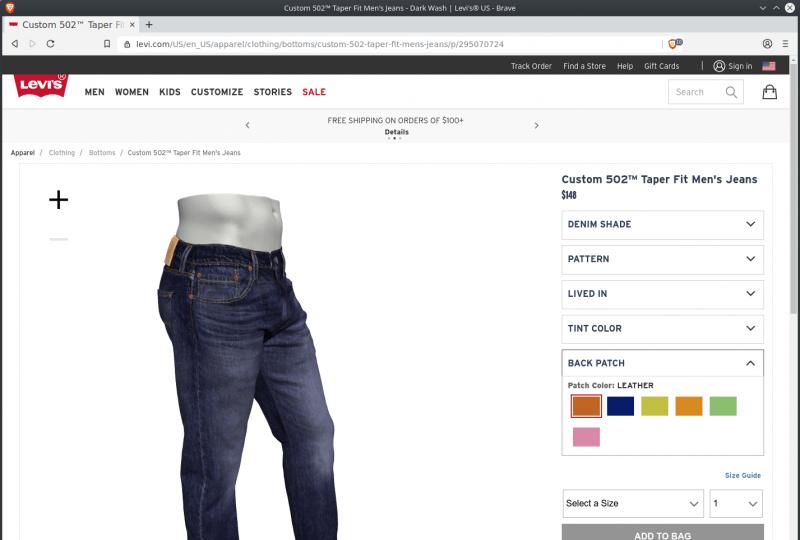Go to Bottoms breadcrumb
800x540 pixels.
coord(102,153)
